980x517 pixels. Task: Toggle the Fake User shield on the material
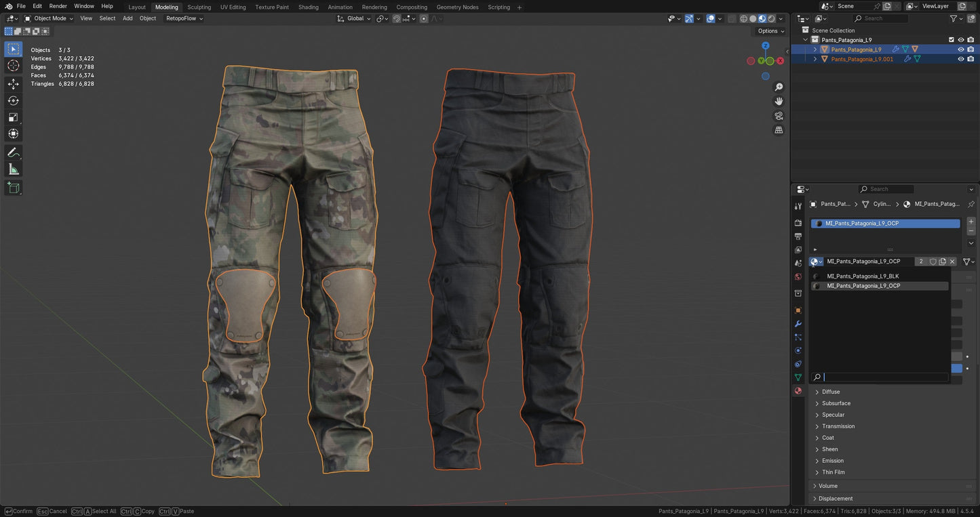[933, 261]
